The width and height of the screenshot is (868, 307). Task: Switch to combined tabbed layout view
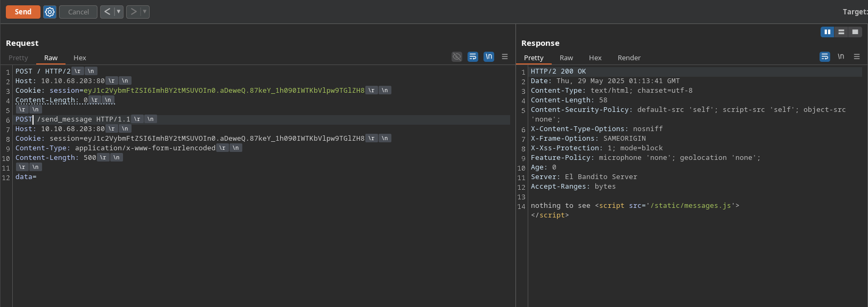[x=855, y=32]
